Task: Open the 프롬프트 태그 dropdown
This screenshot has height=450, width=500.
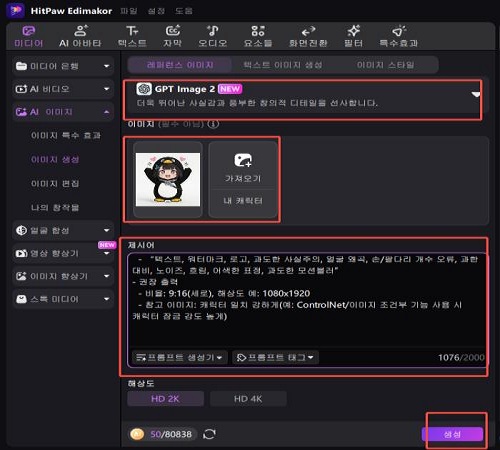Action: 275,357
